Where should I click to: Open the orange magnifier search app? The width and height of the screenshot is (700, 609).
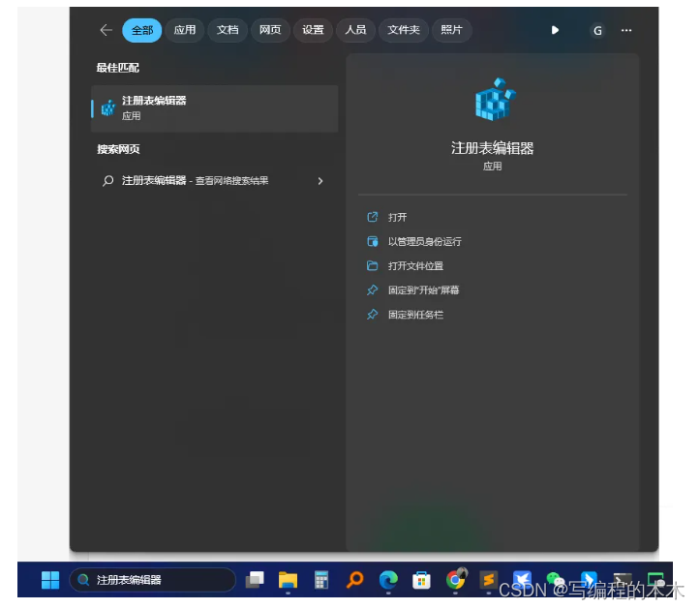pyautogui.click(x=355, y=580)
